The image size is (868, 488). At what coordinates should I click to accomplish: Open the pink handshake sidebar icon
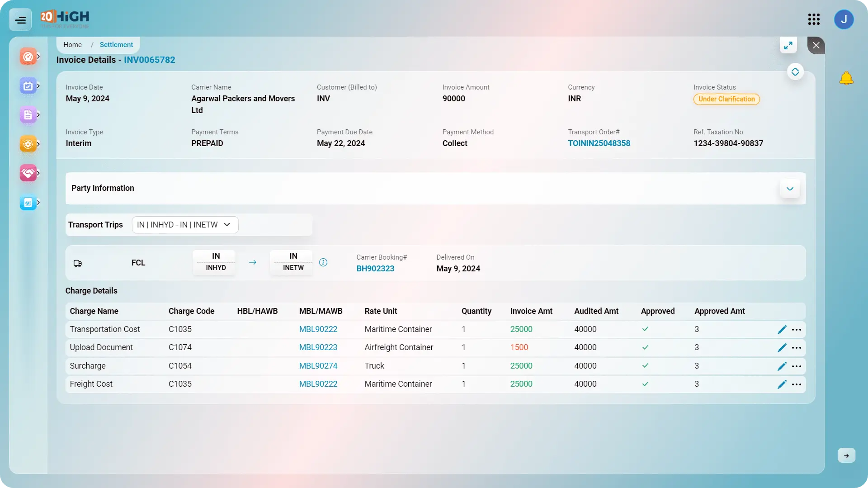(28, 173)
